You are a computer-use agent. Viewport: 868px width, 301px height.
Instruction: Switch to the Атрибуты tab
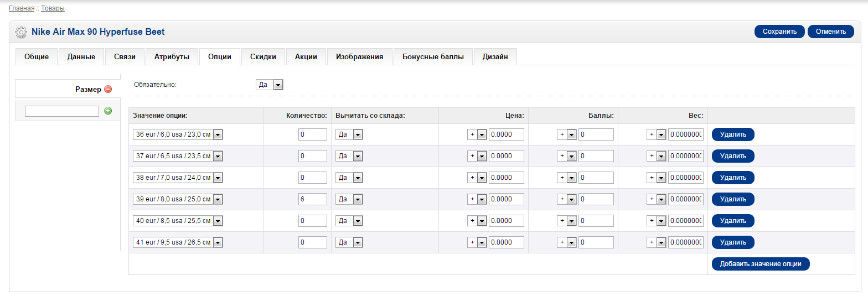172,57
